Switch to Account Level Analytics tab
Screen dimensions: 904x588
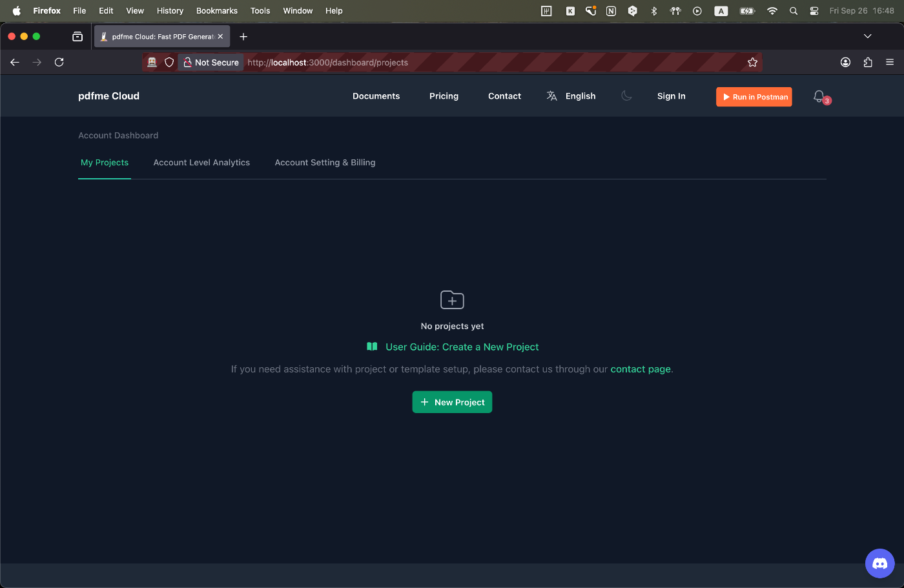[x=201, y=163]
